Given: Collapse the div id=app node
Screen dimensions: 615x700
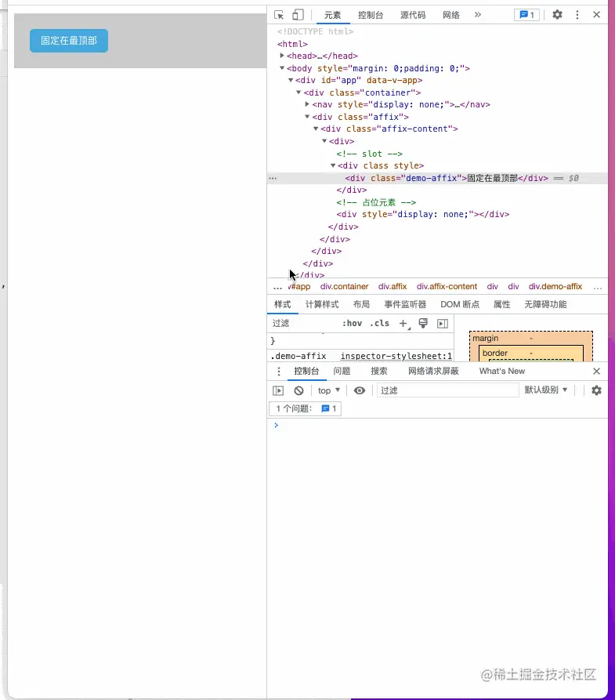Looking at the screenshot, I should pos(291,80).
